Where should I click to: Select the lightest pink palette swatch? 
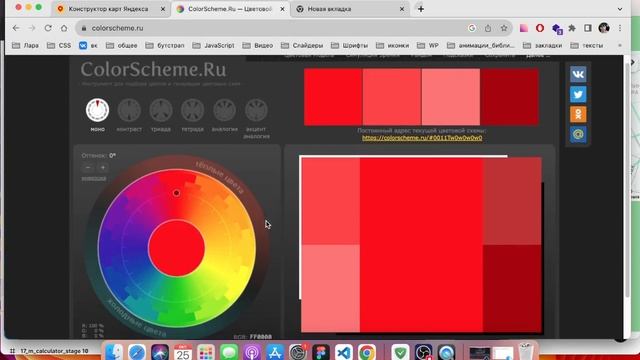tap(451, 97)
